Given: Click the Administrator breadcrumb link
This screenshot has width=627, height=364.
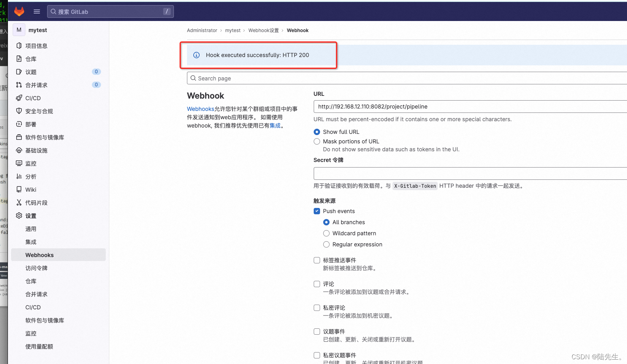Looking at the screenshot, I should [202, 30].
